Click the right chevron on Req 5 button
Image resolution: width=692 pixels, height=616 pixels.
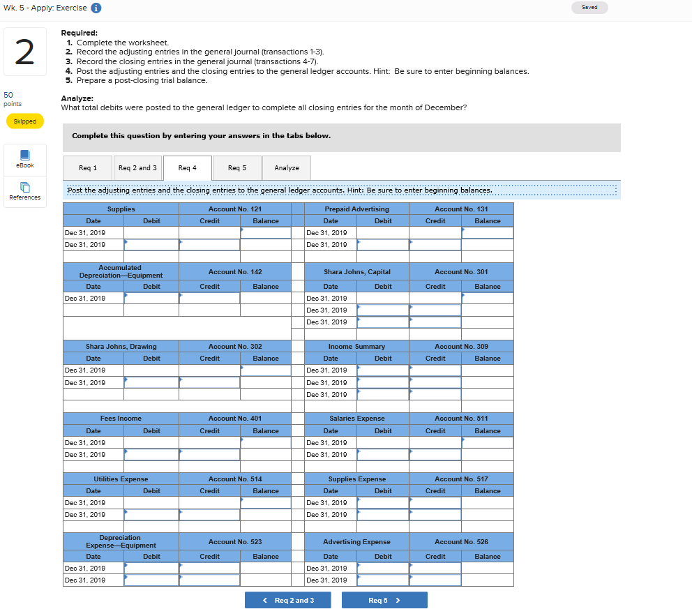point(398,600)
